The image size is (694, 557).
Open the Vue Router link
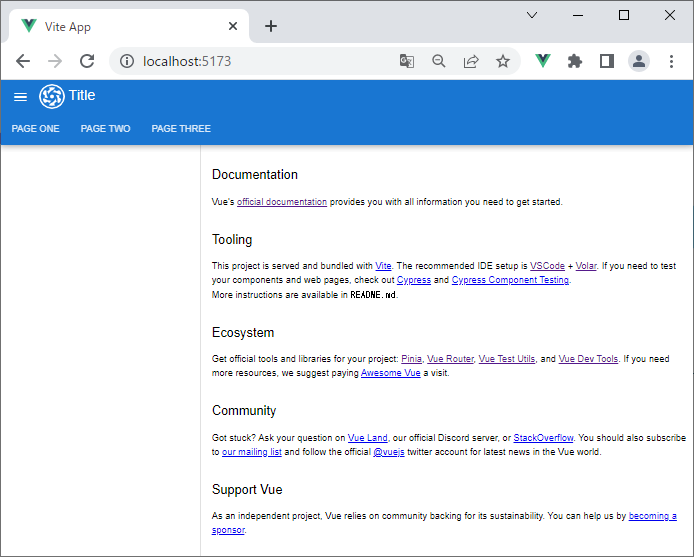coord(450,359)
